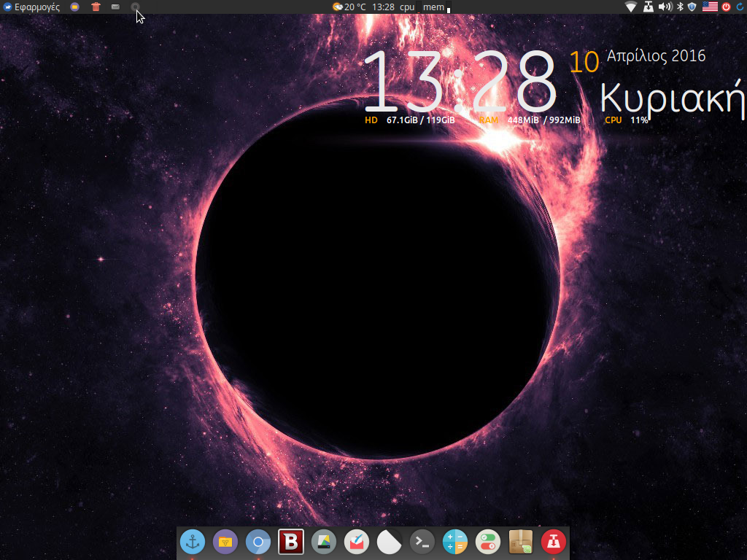Open the Εφαρμογές applications menu
The height and width of the screenshot is (560, 747).
pos(31,7)
